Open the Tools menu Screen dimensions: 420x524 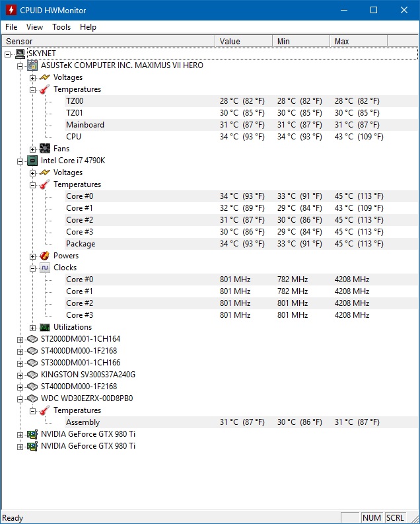(x=61, y=27)
